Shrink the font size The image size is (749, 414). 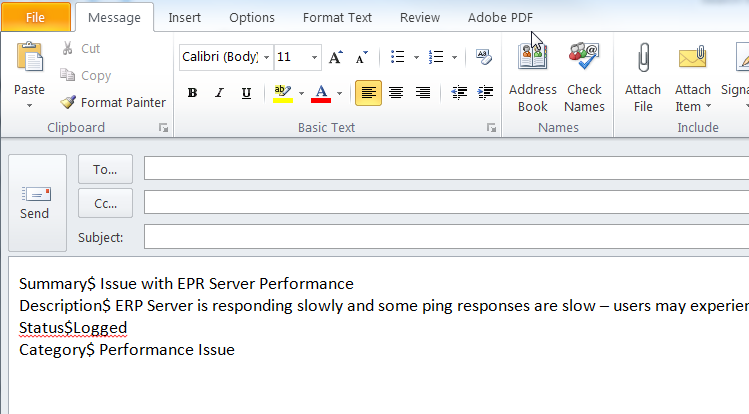click(362, 57)
